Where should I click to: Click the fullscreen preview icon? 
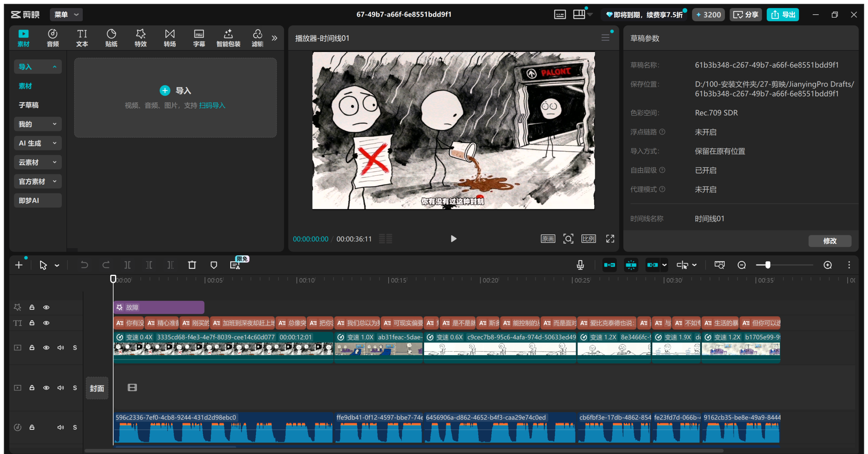[x=610, y=239]
